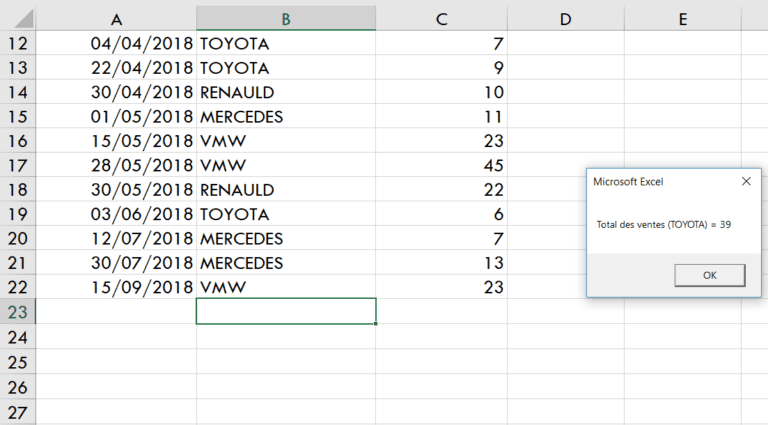Click sales value 9 in row 13

coord(441,68)
